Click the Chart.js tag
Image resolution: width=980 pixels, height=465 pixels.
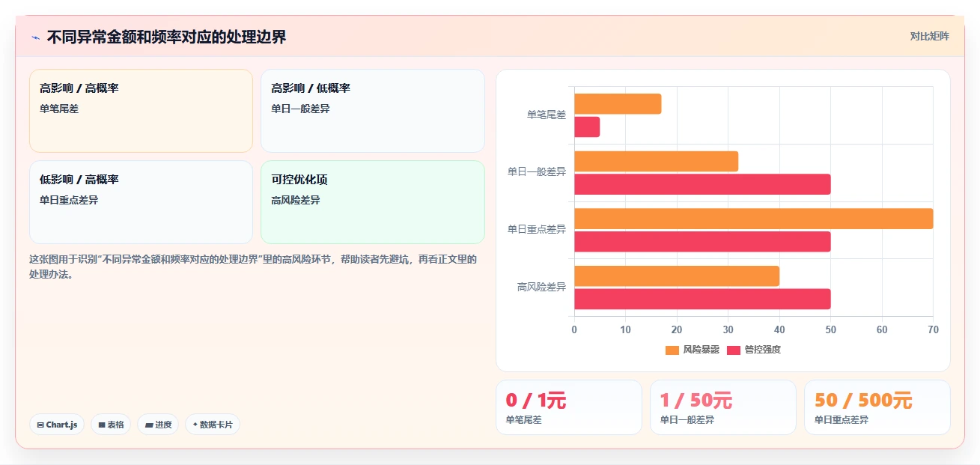point(57,425)
